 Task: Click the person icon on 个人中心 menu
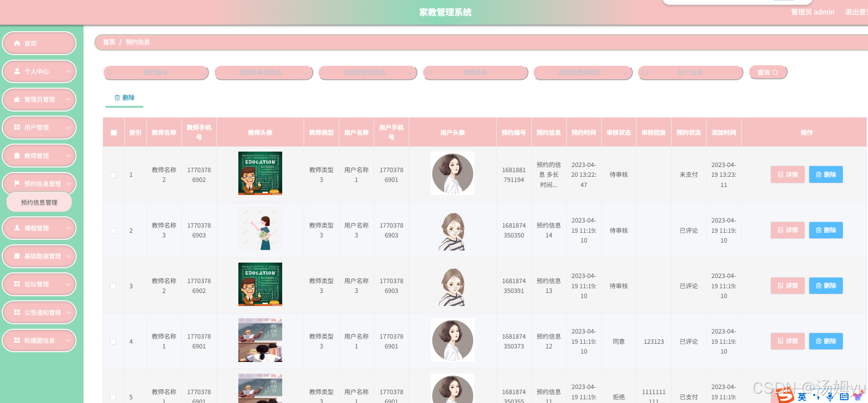point(17,71)
